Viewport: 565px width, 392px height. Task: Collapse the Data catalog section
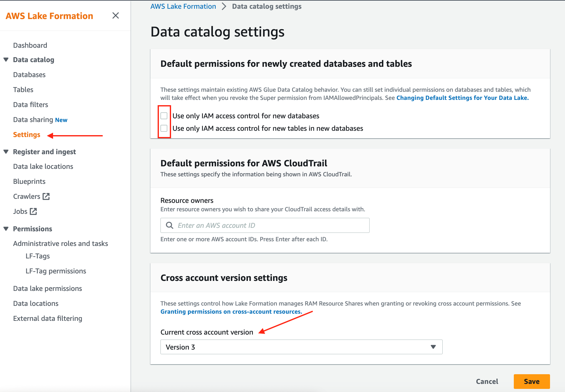pyautogui.click(x=6, y=60)
